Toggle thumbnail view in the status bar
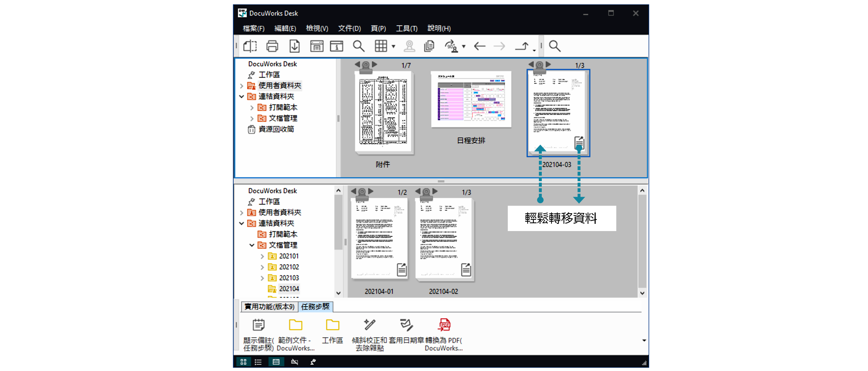This screenshot has height=371, width=868. coord(243,362)
